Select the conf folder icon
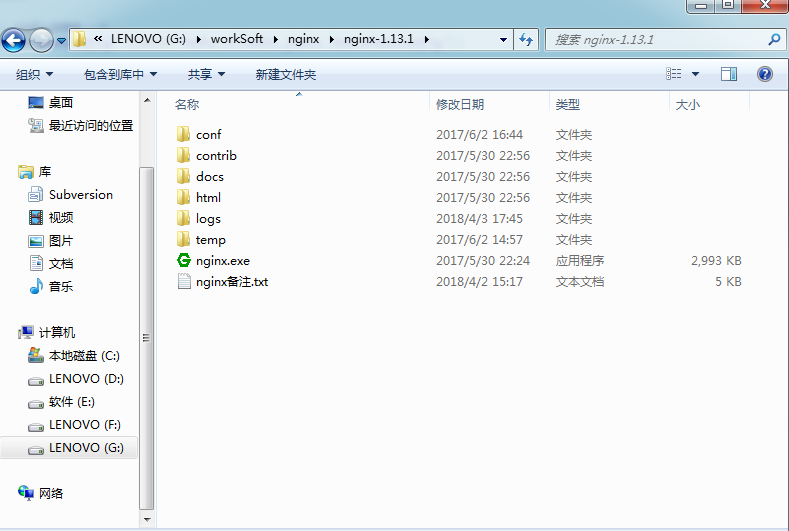The height and width of the screenshot is (531, 789). (183, 134)
